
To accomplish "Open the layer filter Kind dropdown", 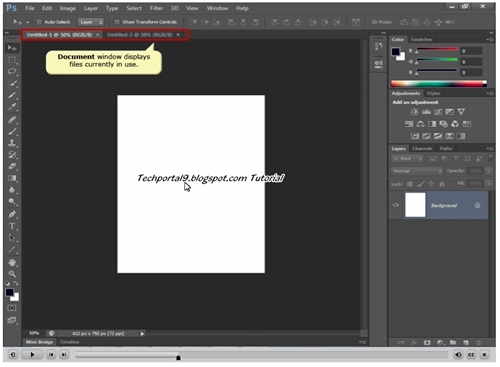I will 407,159.
